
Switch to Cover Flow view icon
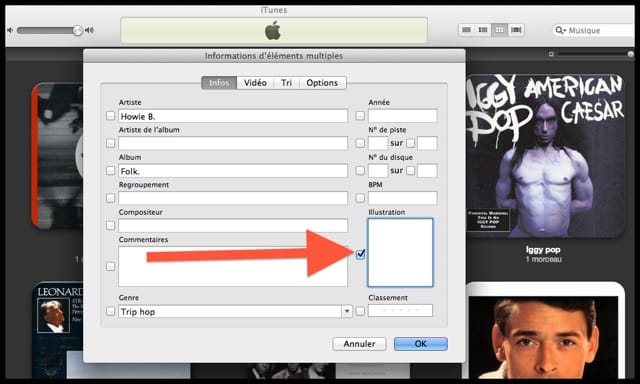tap(516, 30)
